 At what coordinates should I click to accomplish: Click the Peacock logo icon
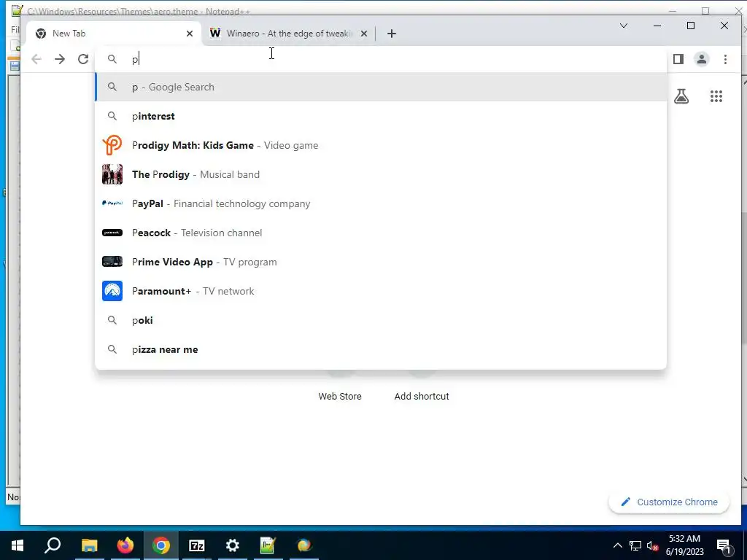(x=112, y=233)
